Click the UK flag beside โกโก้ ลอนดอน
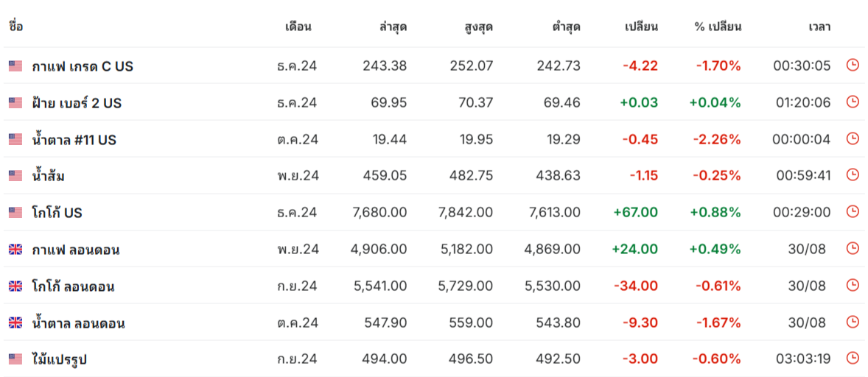Screen dimensions: 868x377 [15, 286]
